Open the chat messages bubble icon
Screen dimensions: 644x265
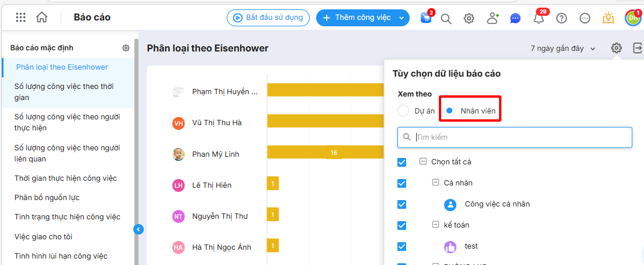[515, 18]
